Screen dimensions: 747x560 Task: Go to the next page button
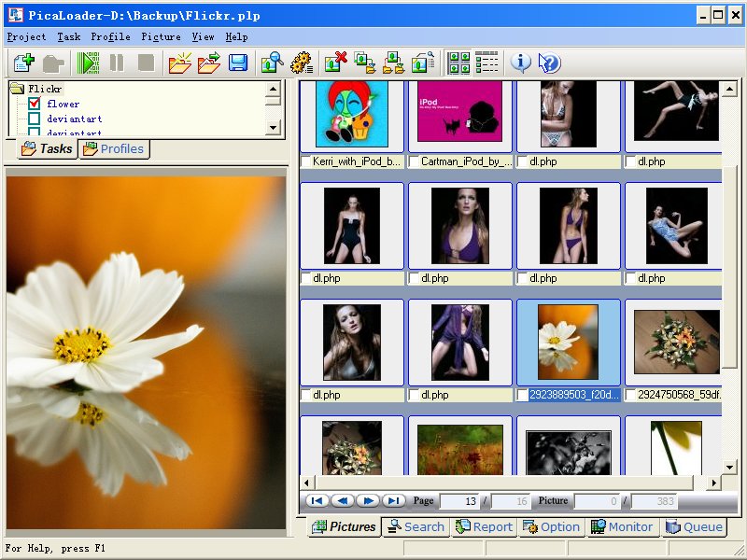tap(368, 501)
